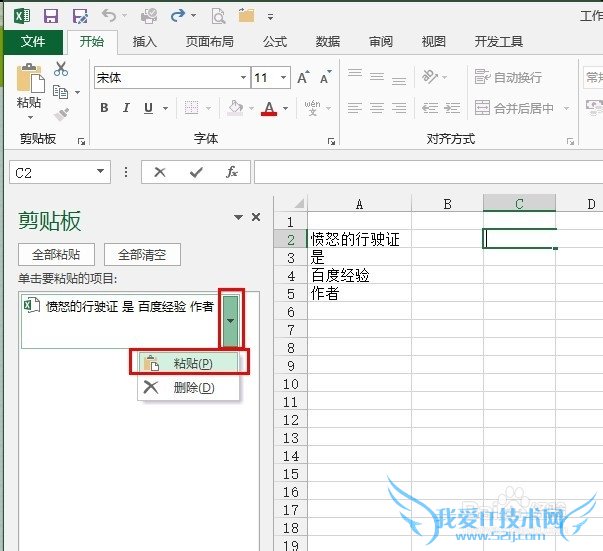Toggle bold formatting
This screenshot has height=551, width=603.
coord(104,108)
